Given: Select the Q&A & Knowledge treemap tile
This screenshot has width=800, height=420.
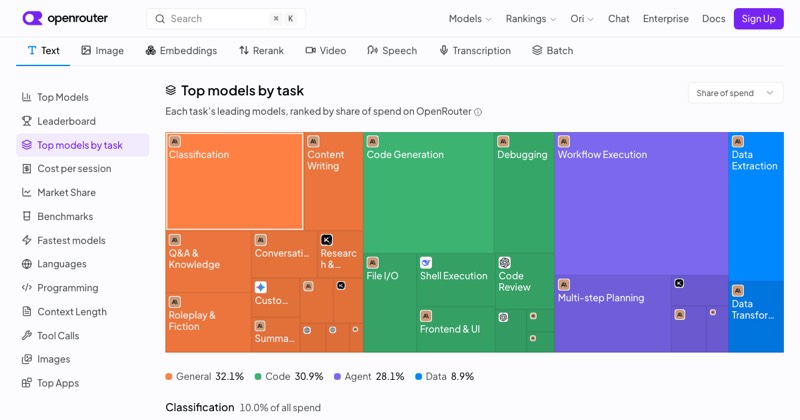Looking at the screenshot, I should coord(208,262).
